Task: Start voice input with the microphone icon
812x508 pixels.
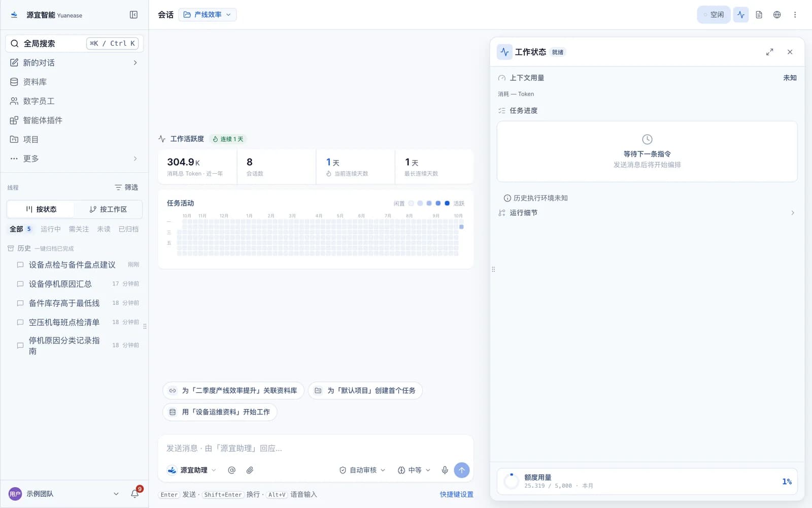Action: [x=445, y=470]
